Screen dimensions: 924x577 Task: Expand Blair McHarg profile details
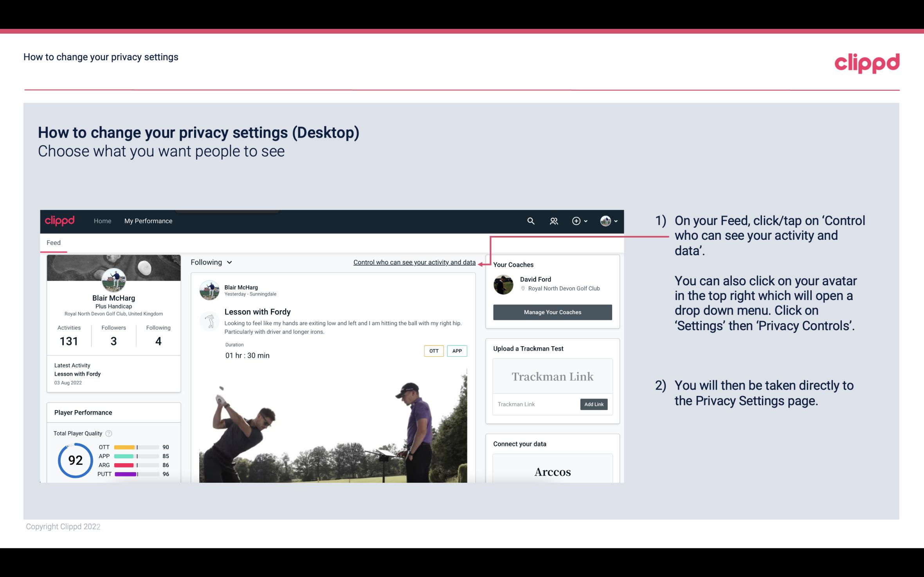pyautogui.click(x=113, y=297)
